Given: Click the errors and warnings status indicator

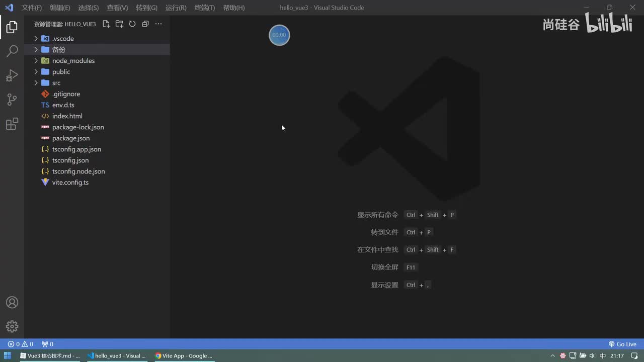Looking at the screenshot, I should (x=21, y=344).
